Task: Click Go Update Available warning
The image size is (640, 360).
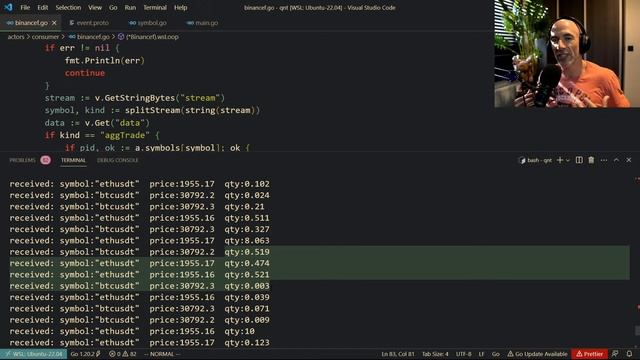Action: (537, 354)
